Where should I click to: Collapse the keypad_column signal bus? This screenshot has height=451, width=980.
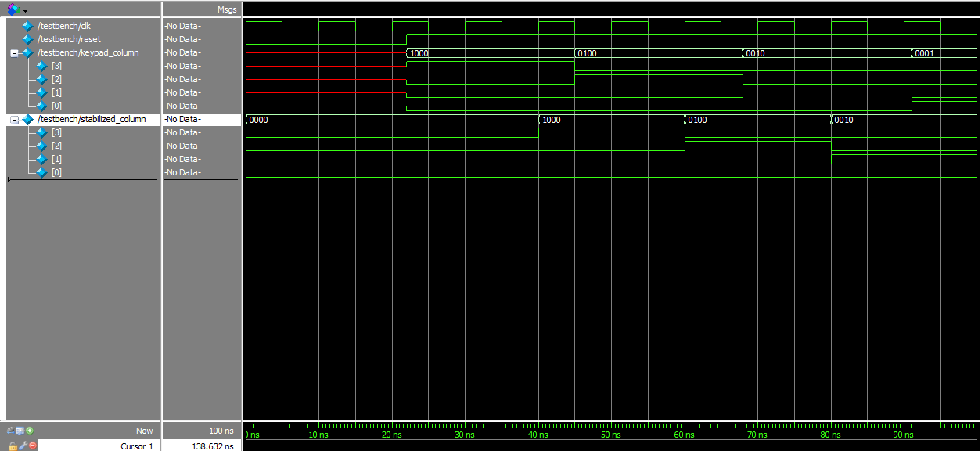tap(14, 53)
